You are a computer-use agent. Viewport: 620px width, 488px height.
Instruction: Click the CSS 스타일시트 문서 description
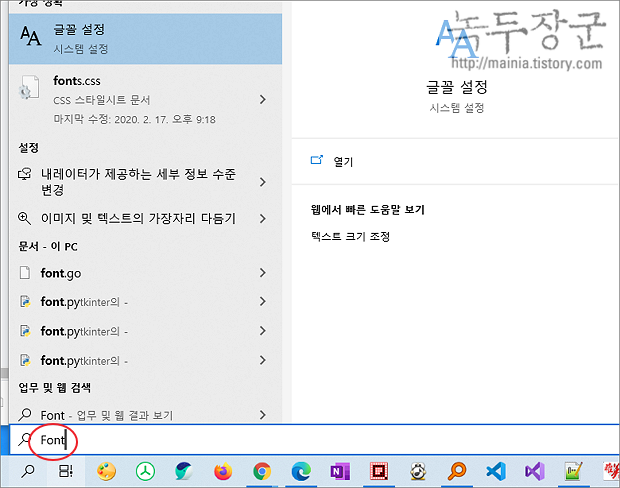pos(102,100)
